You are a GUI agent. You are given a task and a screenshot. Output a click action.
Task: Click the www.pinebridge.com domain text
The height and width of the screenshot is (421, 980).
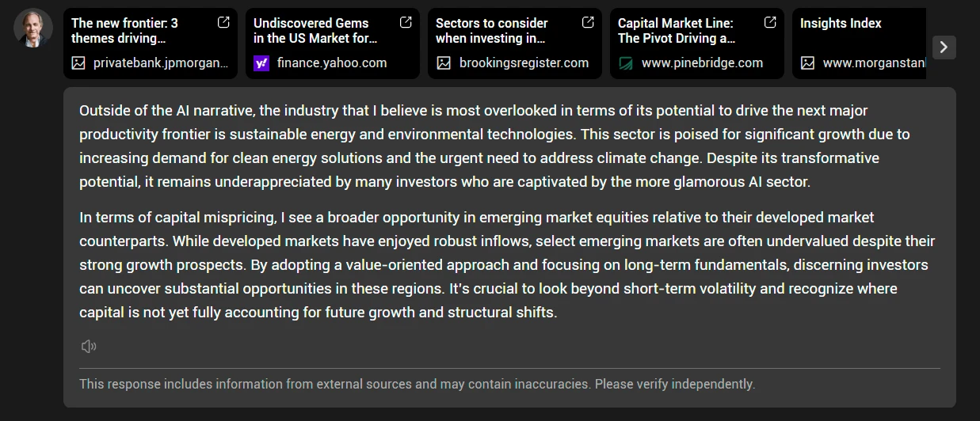702,63
